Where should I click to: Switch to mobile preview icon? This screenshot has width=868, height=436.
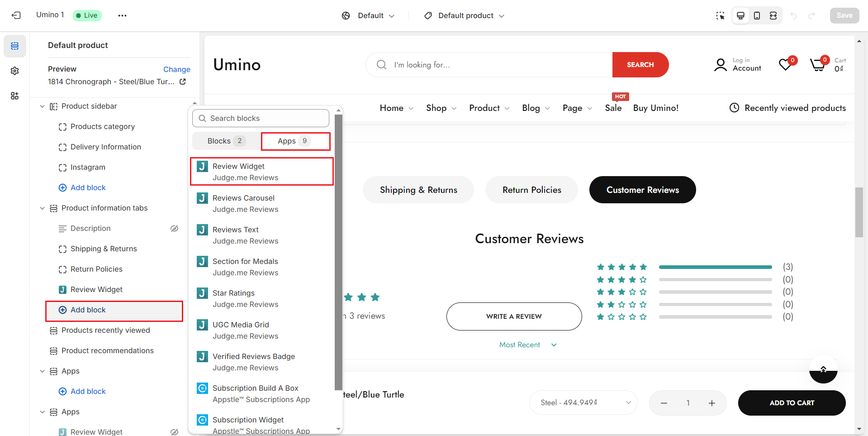point(757,16)
